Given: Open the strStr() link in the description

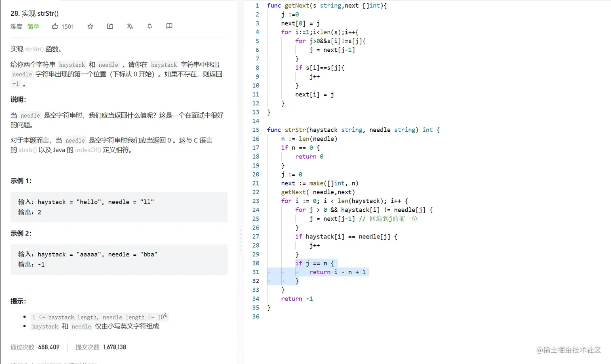Looking at the screenshot, I should click(x=34, y=49).
